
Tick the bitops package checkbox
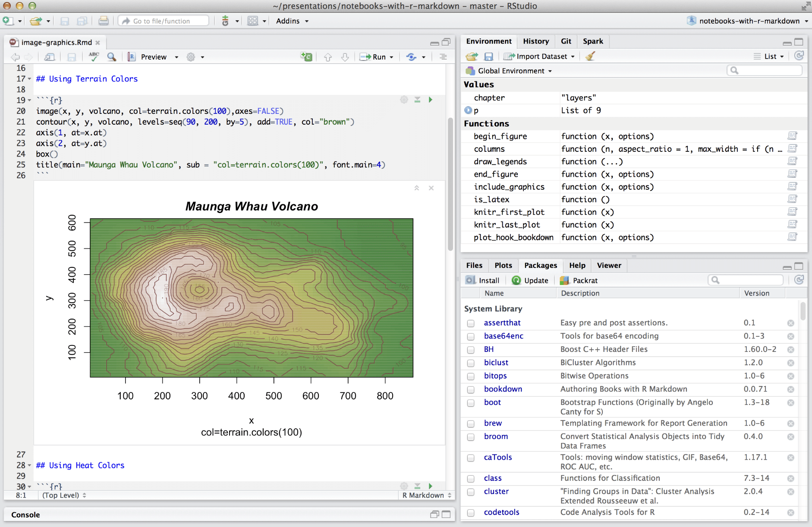(x=471, y=376)
